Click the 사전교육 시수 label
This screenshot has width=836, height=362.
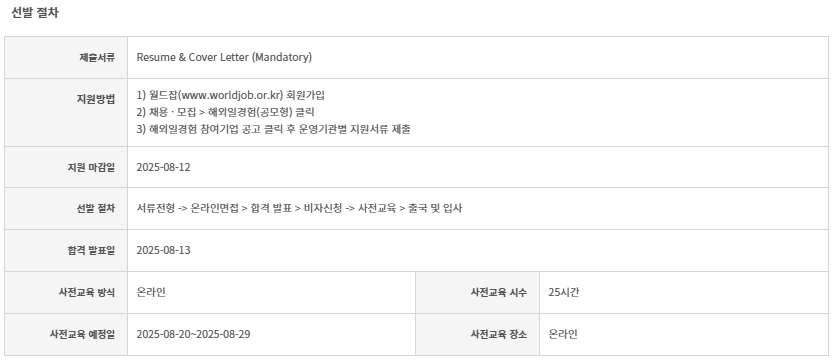(x=499, y=293)
